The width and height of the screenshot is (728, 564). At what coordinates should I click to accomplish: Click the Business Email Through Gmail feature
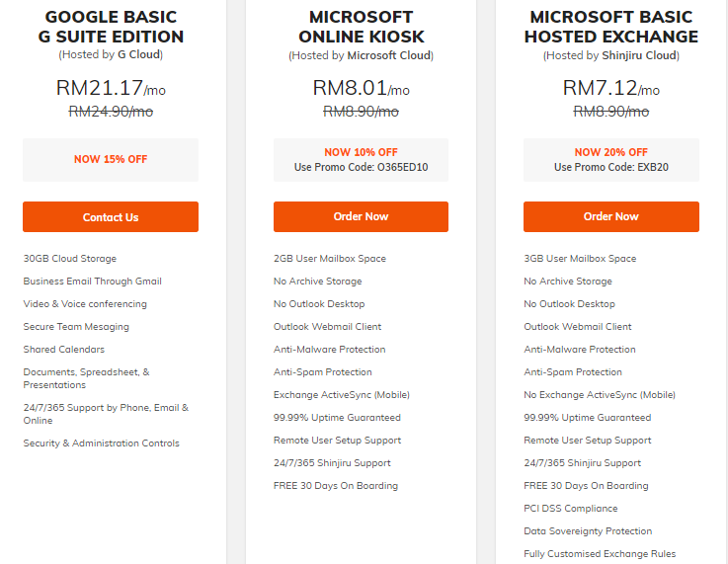93,282
